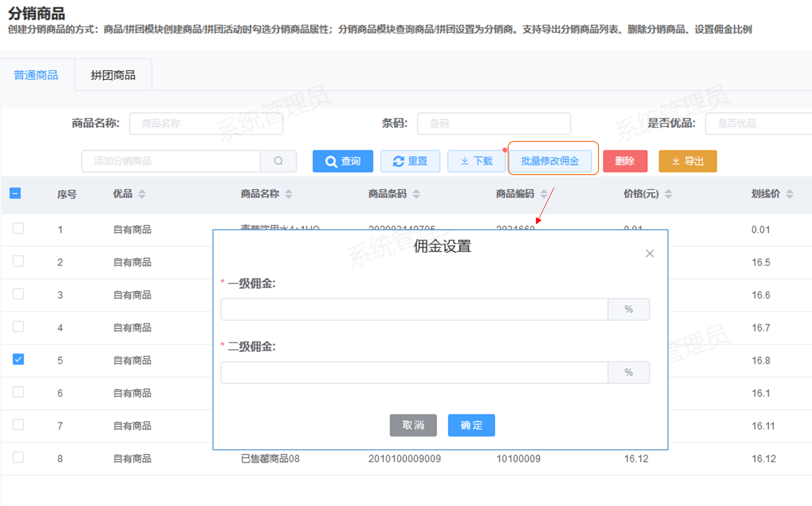Close the 佣金设置 dialog with X

point(650,254)
